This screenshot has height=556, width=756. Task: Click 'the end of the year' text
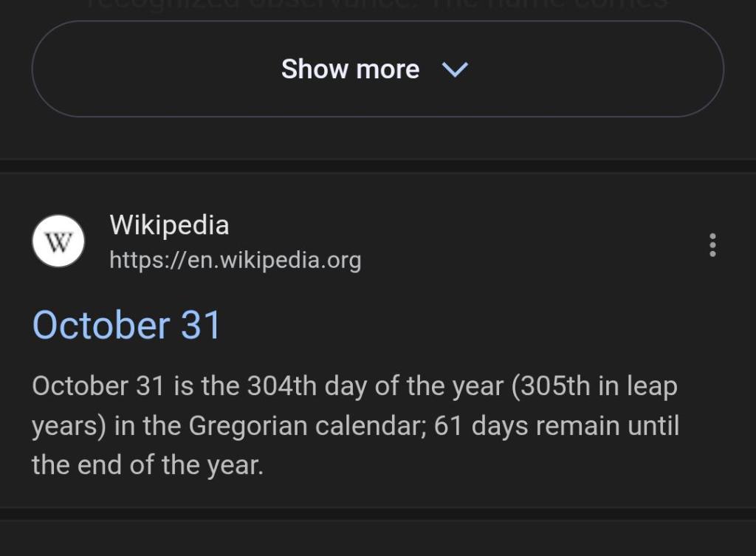pos(146,466)
